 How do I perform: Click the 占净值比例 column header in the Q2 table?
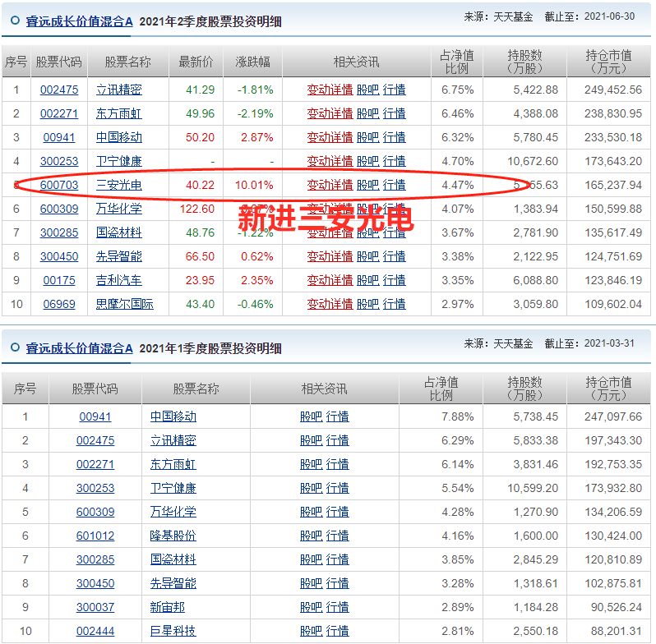pos(457,62)
